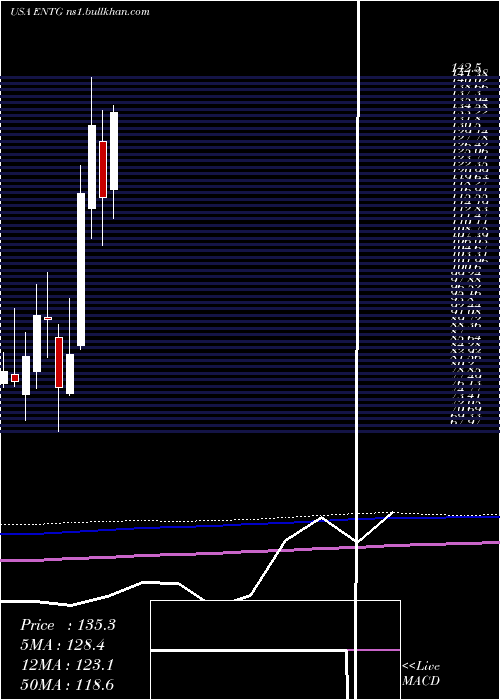Click the last white candlestick on the right

click(114, 151)
